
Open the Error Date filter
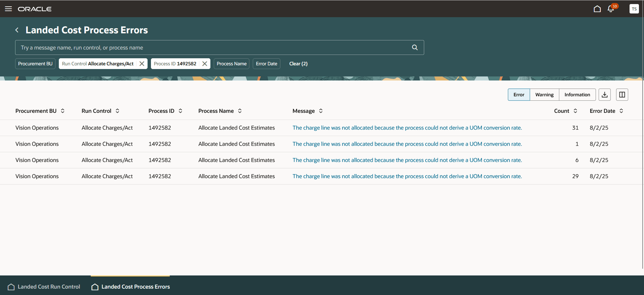266,64
